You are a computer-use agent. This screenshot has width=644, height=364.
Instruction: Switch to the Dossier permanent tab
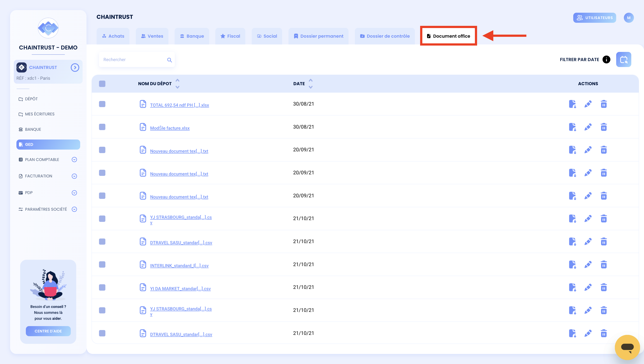pos(318,36)
